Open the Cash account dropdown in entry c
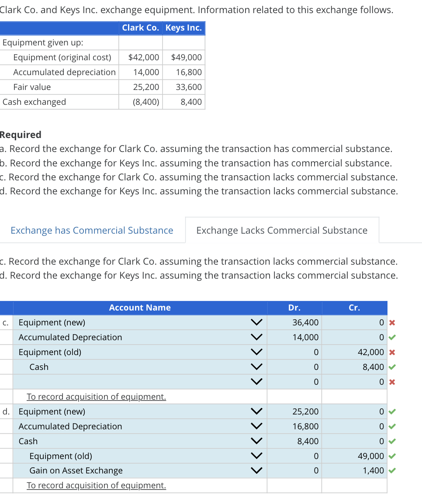Viewport: 422px width, 504px height. (x=257, y=366)
